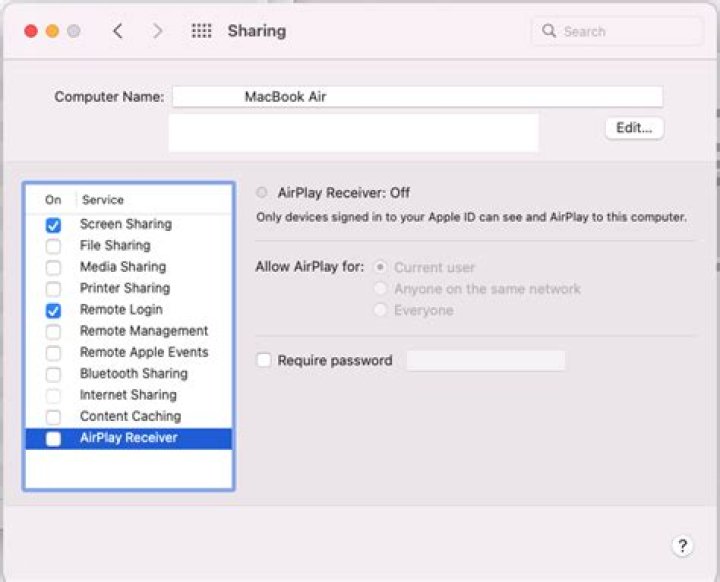Enable the Media Sharing checkbox
720x582 pixels.
53,267
